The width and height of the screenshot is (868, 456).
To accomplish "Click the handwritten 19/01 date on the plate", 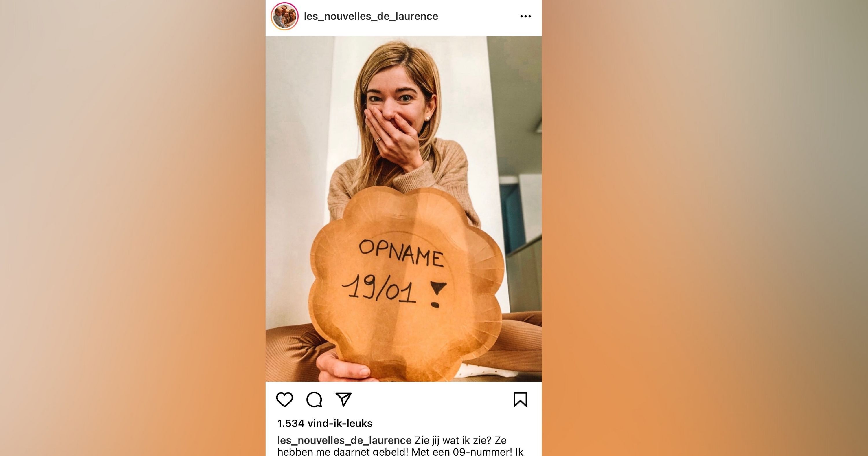I will pyautogui.click(x=379, y=288).
